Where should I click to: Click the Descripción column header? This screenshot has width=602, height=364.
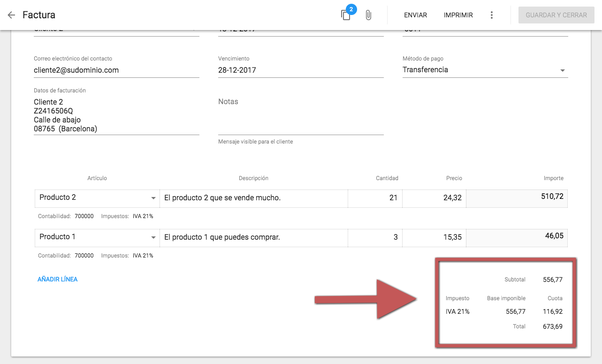pyautogui.click(x=253, y=178)
